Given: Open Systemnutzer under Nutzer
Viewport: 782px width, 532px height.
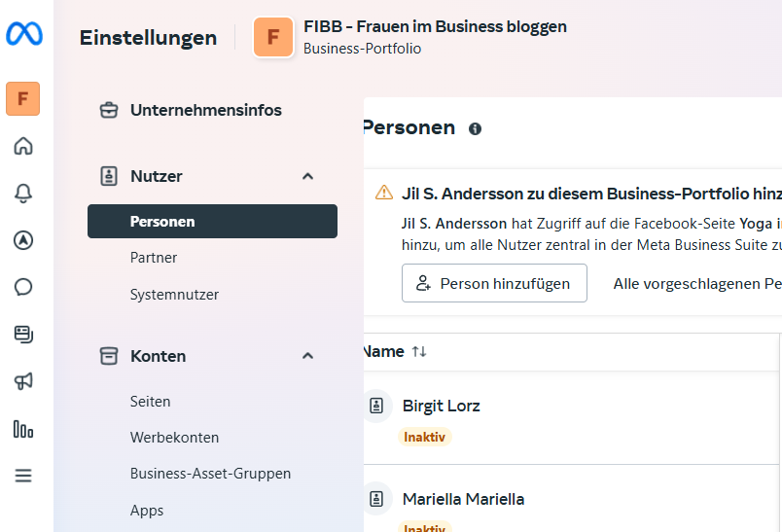Looking at the screenshot, I should pos(174,295).
